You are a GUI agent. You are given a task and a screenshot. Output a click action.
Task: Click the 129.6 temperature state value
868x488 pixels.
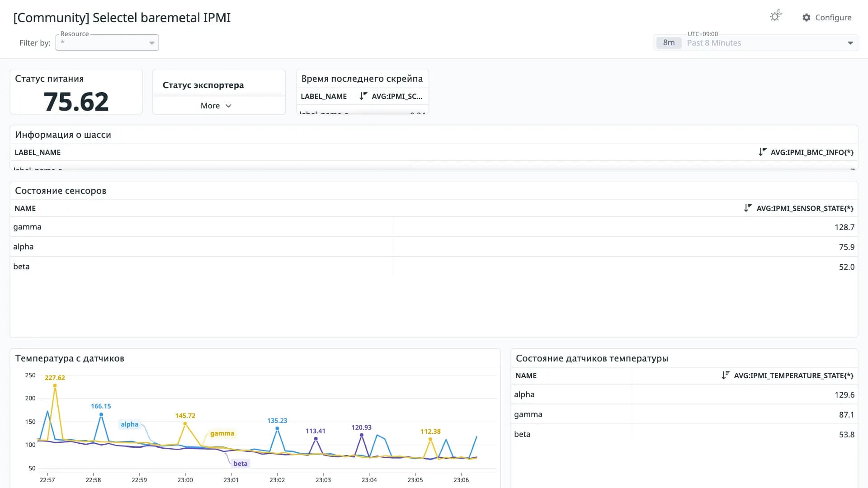(844, 394)
